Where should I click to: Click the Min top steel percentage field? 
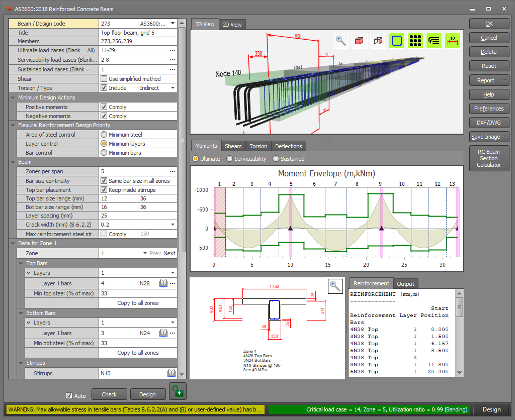138,293
